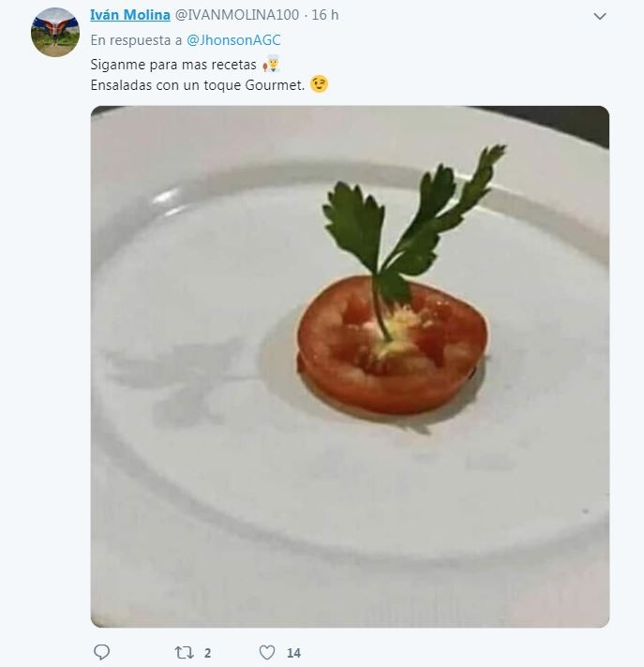Viewport: 644px width, 667px height.
Task: Enlarge the tomato salad photo
Action: pyautogui.click(x=350, y=365)
